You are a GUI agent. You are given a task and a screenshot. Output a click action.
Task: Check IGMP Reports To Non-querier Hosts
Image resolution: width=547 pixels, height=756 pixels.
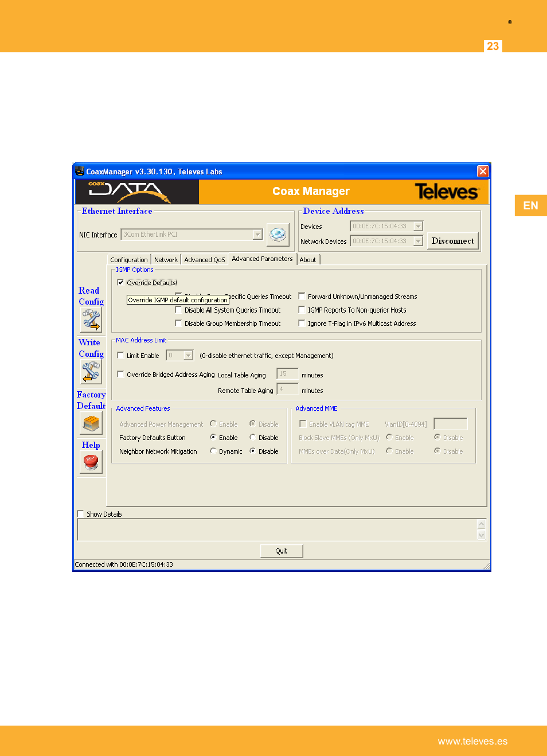(x=302, y=310)
